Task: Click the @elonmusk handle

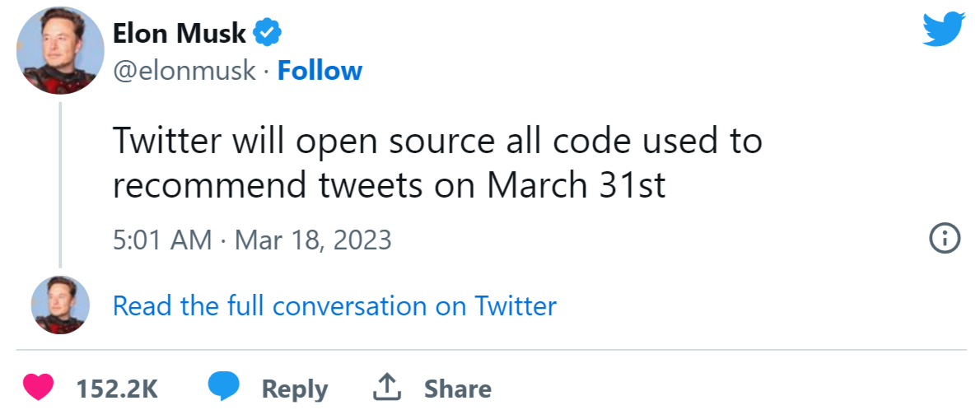Action: (184, 71)
